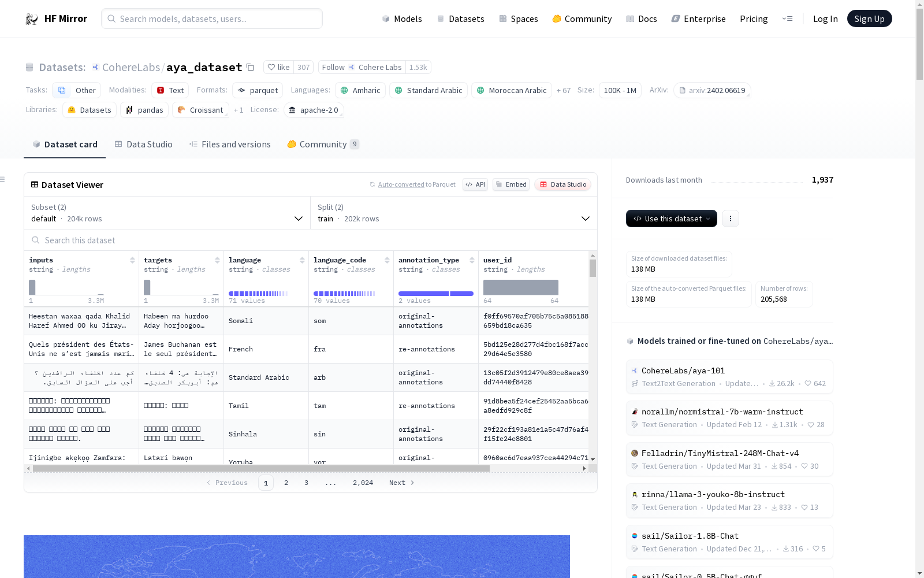
Task: Open the CohereLabs organization link
Action: click(131, 67)
